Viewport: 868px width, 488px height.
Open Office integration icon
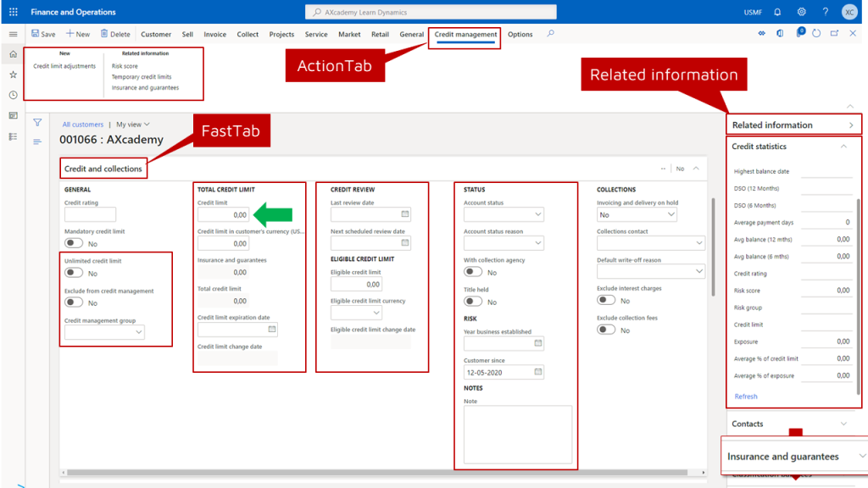780,34
